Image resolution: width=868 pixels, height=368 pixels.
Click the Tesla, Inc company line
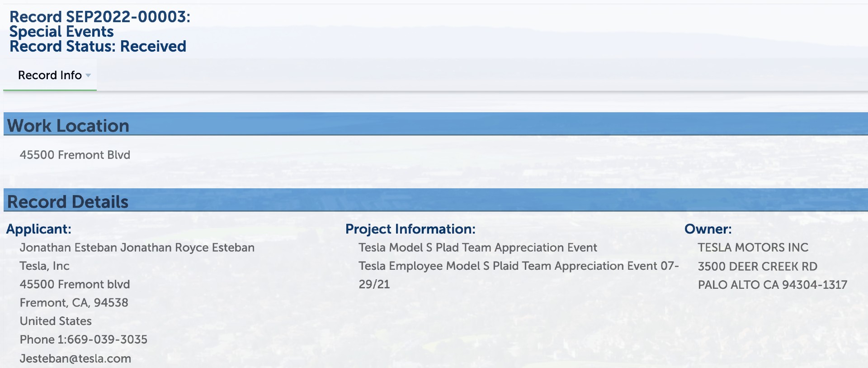coord(45,266)
